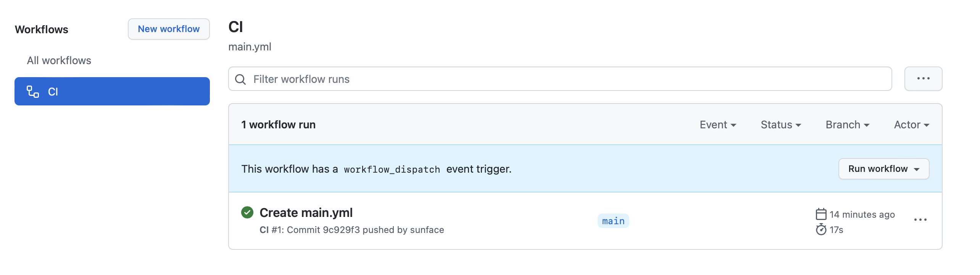Click the CI workflow icon in sidebar
The width and height of the screenshot is (980, 275).
tap(33, 92)
